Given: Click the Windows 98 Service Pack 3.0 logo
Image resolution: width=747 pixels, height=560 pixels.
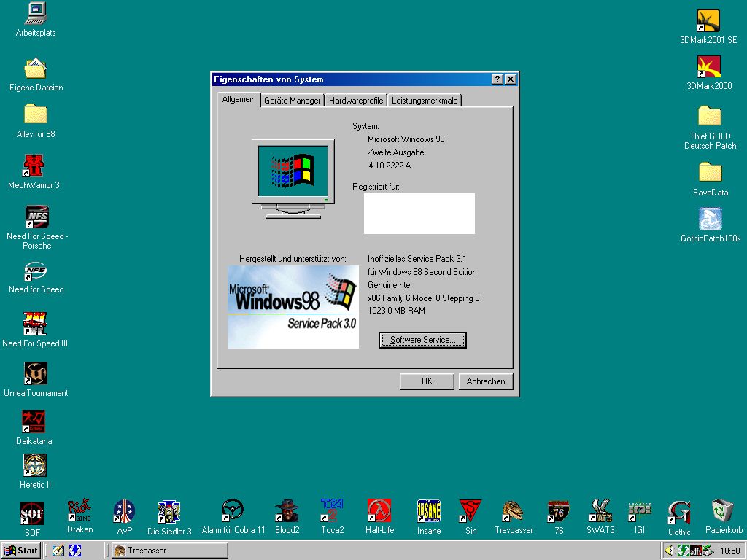Looking at the screenshot, I should click(293, 307).
